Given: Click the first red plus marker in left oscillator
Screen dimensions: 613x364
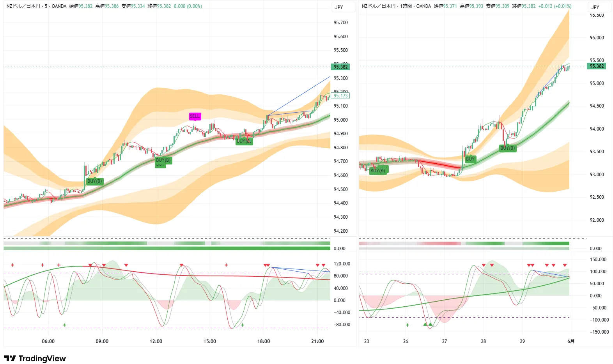Looking at the screenshot, I should point(12,265).
